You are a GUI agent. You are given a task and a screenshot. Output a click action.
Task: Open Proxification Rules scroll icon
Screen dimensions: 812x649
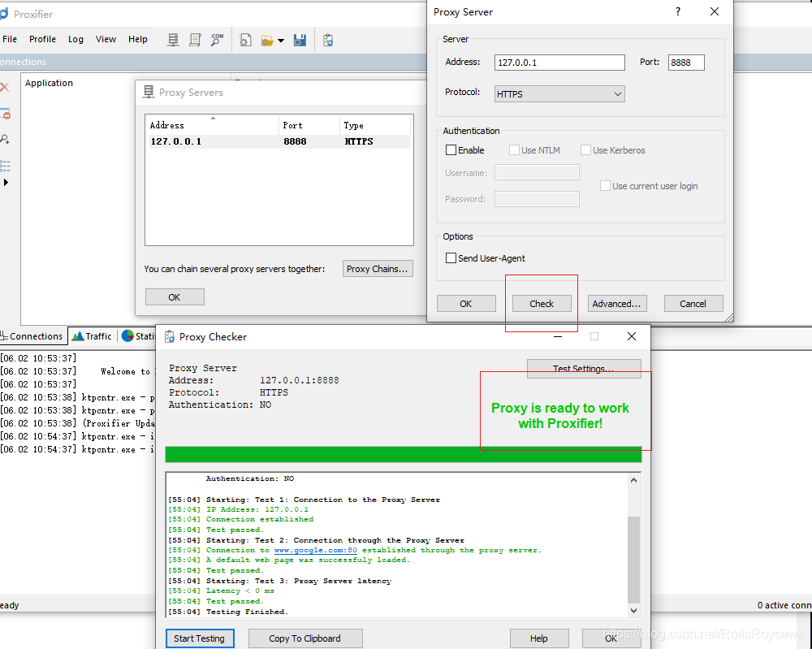[x=195, y=40]
